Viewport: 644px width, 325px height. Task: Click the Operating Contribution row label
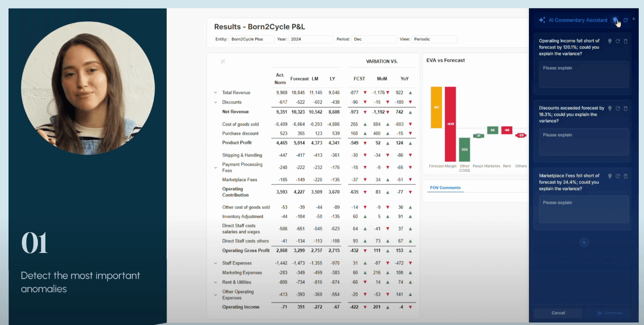[235, 192]
